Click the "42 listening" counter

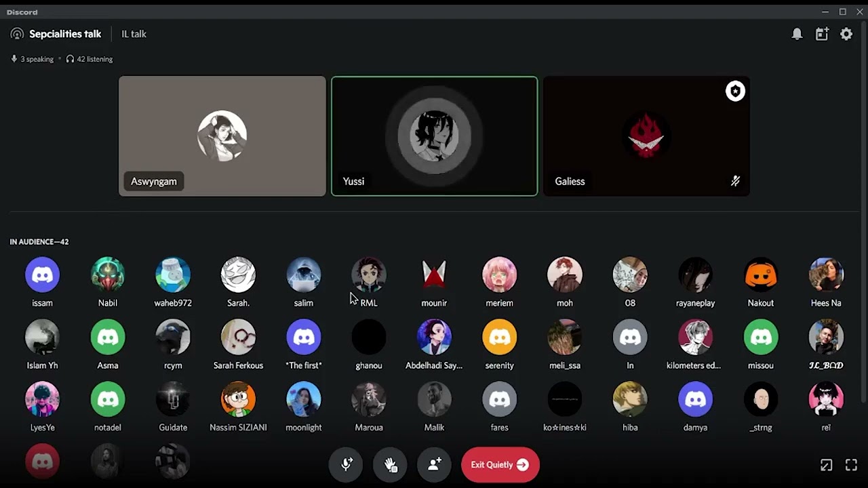89,59
